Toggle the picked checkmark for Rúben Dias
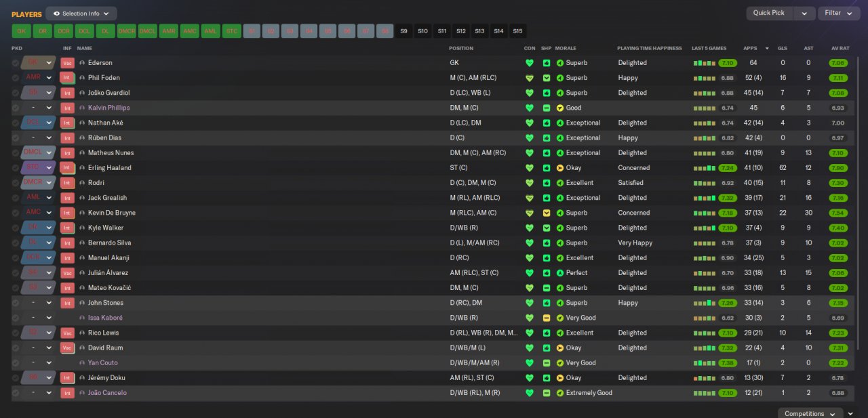The image size is (868, 418). (x=16, y=138)
